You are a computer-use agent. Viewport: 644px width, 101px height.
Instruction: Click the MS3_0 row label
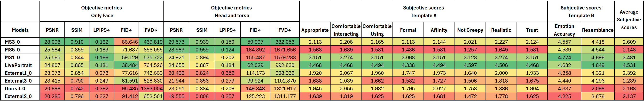pos(13,42)
